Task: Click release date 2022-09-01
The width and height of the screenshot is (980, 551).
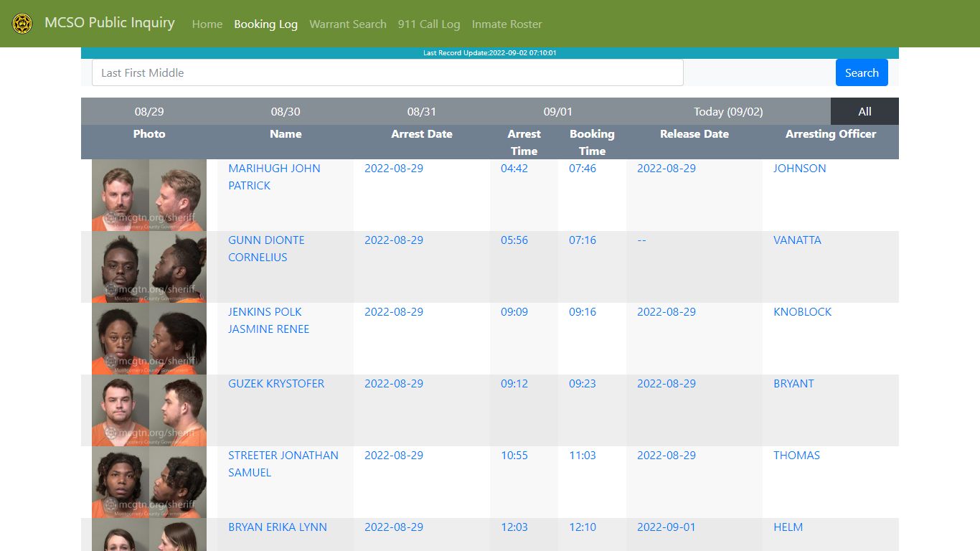Action: (x=666, y=527)
